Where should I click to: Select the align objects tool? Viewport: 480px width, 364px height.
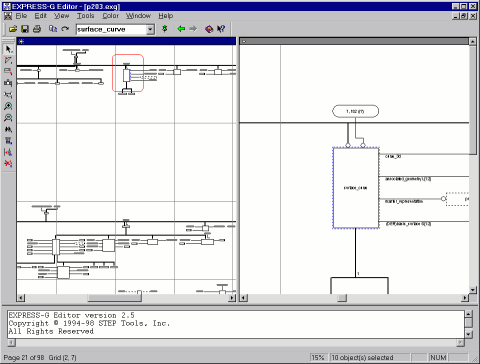[8, 152]
